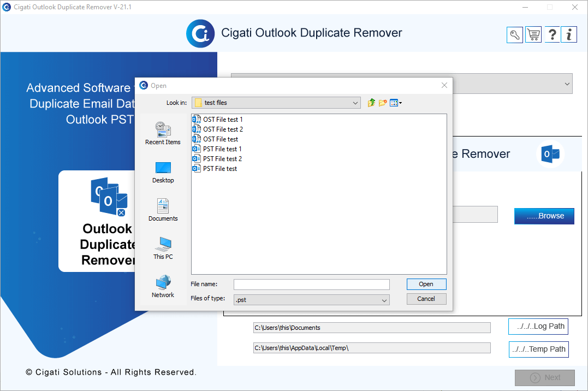Go to This PC location
This screenshot has width=588, height=391.
click(x=163, y=248)
